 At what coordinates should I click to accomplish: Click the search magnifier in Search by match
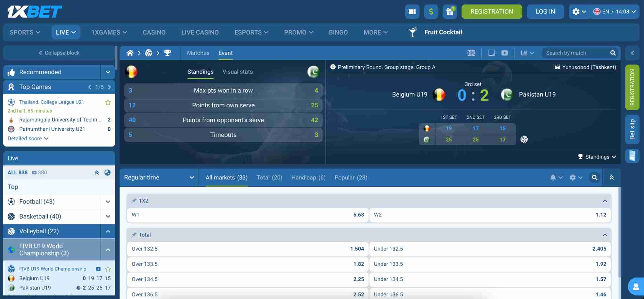pos(613,53)
